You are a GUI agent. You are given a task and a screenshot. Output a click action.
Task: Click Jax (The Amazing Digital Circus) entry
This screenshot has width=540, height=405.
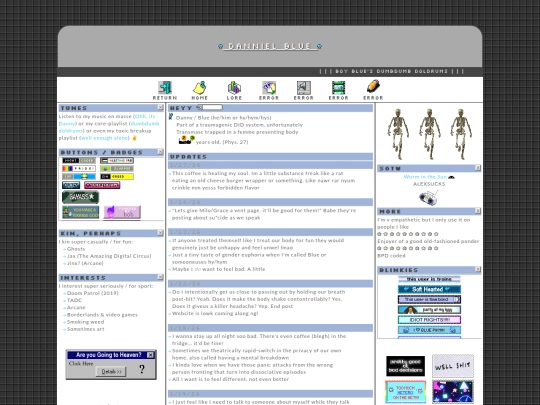point(109,256)
